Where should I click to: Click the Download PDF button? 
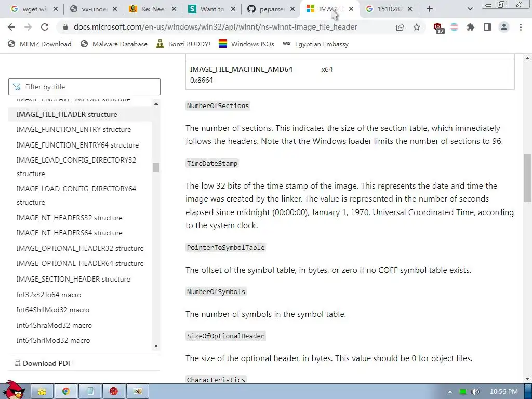(43, 363)
